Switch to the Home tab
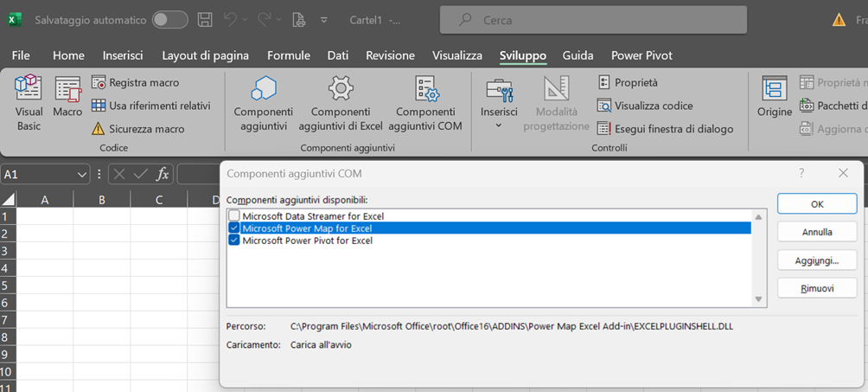868x392 pixels. pos(68,55)
